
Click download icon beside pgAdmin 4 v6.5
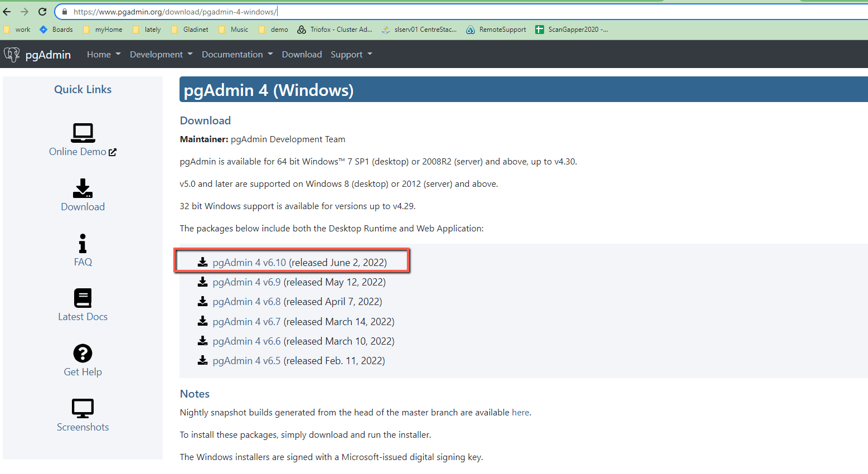[203, 360]
